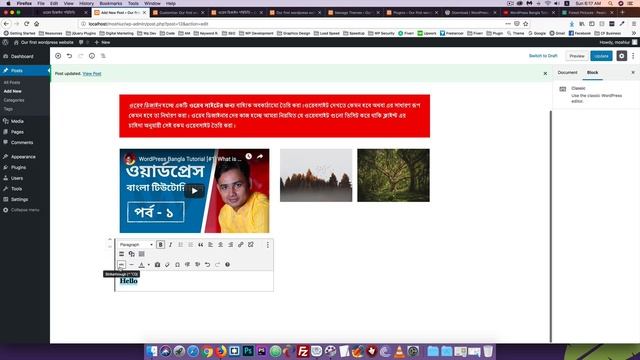Insert a bulleted list

(x=180, y=244)
